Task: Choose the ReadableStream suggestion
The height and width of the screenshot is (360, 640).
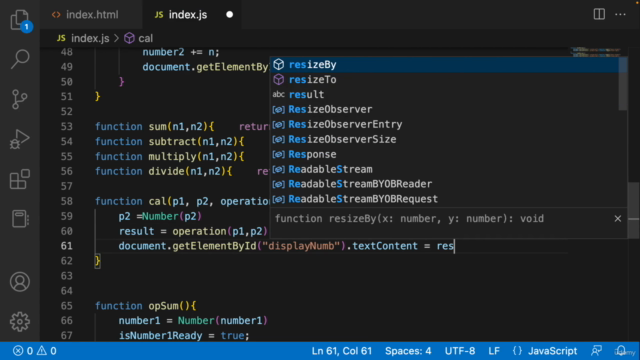Action: point(444,169)
